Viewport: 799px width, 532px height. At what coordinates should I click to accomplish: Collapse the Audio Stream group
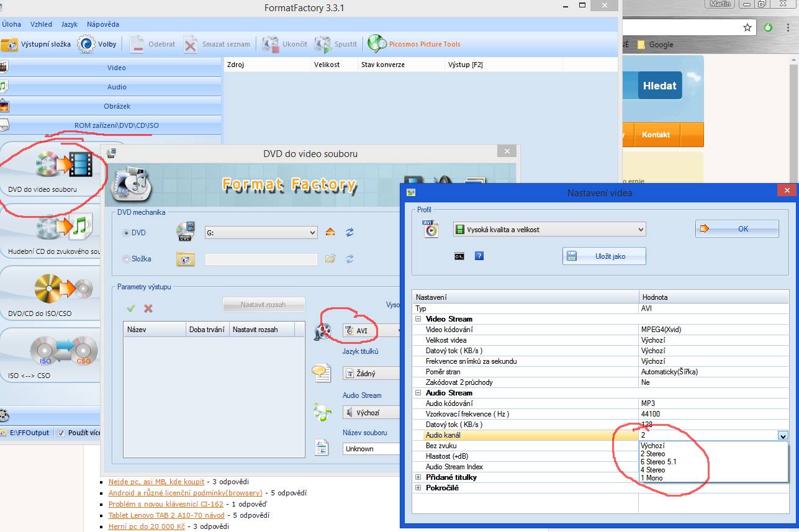pos(418,393)
